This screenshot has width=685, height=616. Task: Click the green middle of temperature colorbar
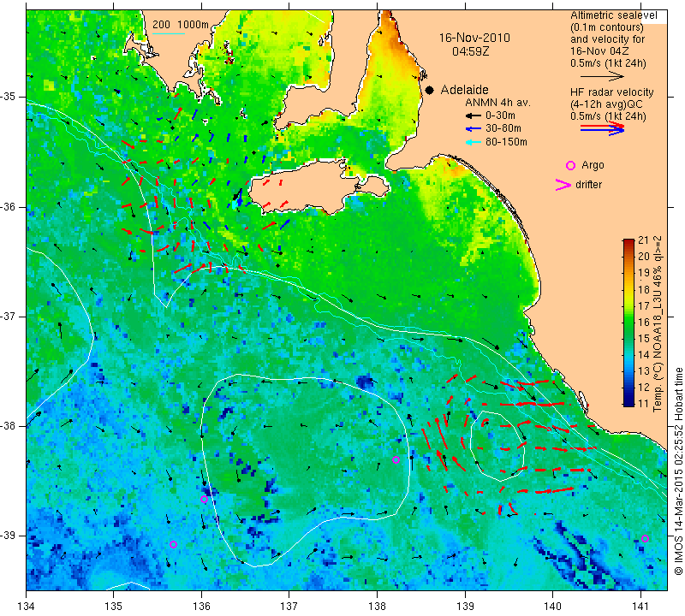click(x=628, y=323)
